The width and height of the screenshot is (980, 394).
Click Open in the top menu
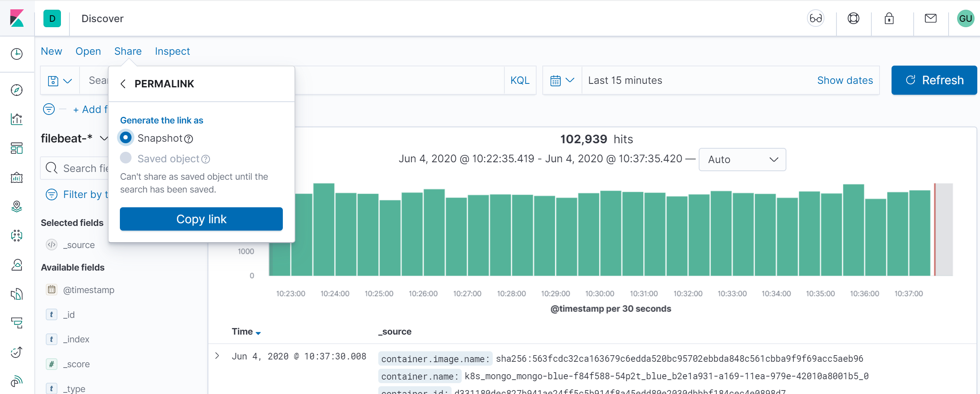(88, 51)
